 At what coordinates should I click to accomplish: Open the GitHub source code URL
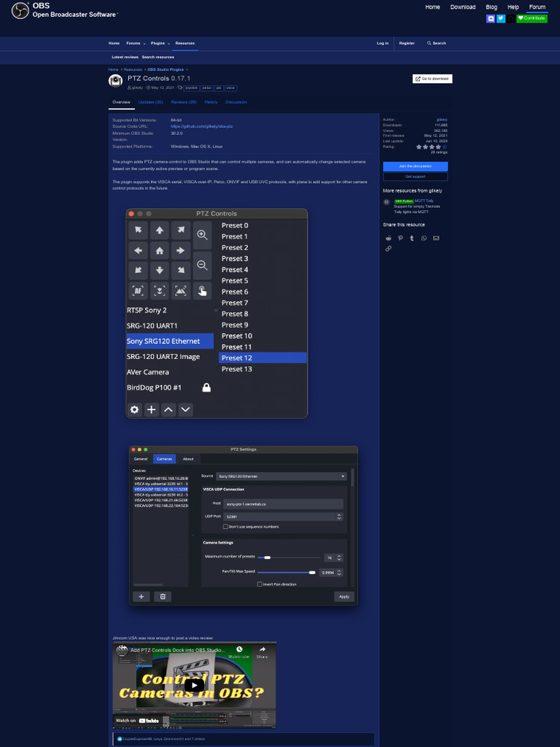pos(201,126)
